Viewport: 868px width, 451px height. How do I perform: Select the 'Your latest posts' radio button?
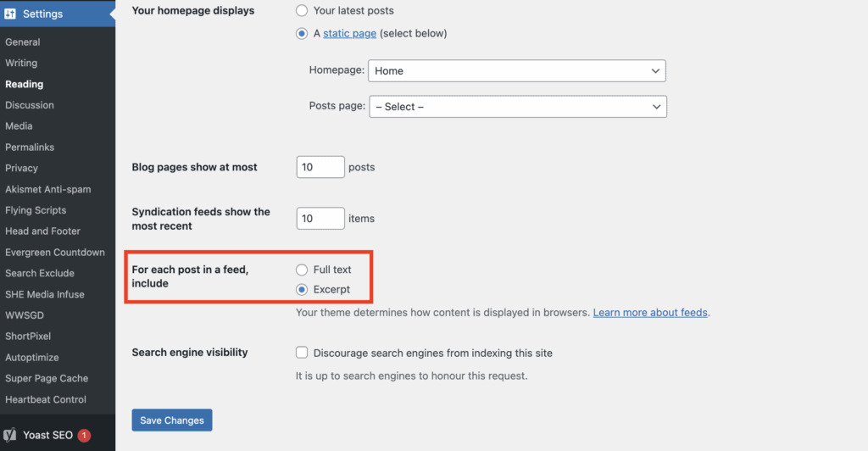click(302, 10)
